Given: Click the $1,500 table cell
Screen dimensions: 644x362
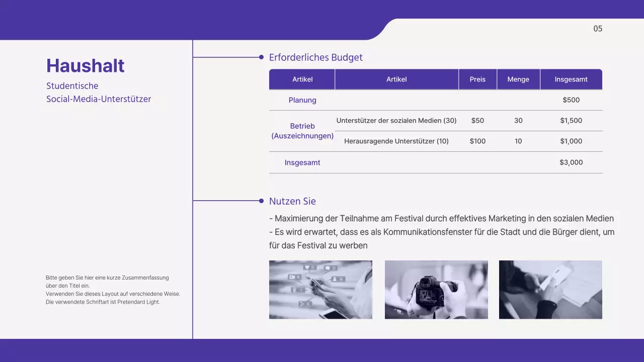Looking at the screenshot, I should pos(571,121).
